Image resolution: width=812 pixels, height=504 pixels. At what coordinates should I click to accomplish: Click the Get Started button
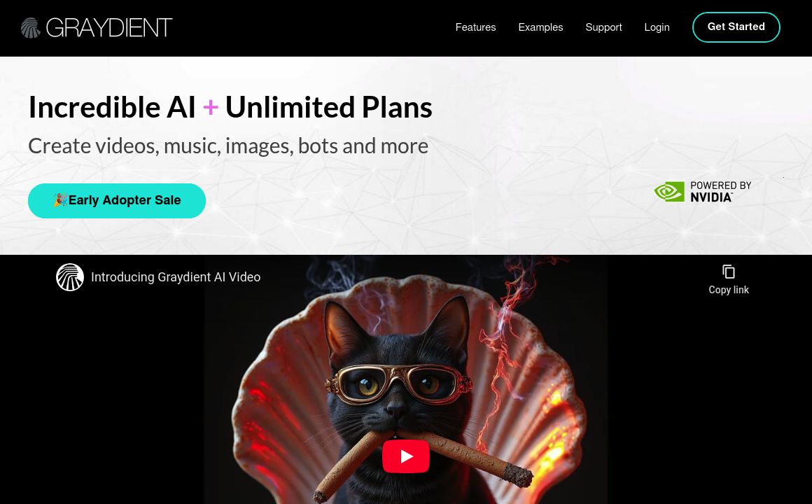pos(736,27)
